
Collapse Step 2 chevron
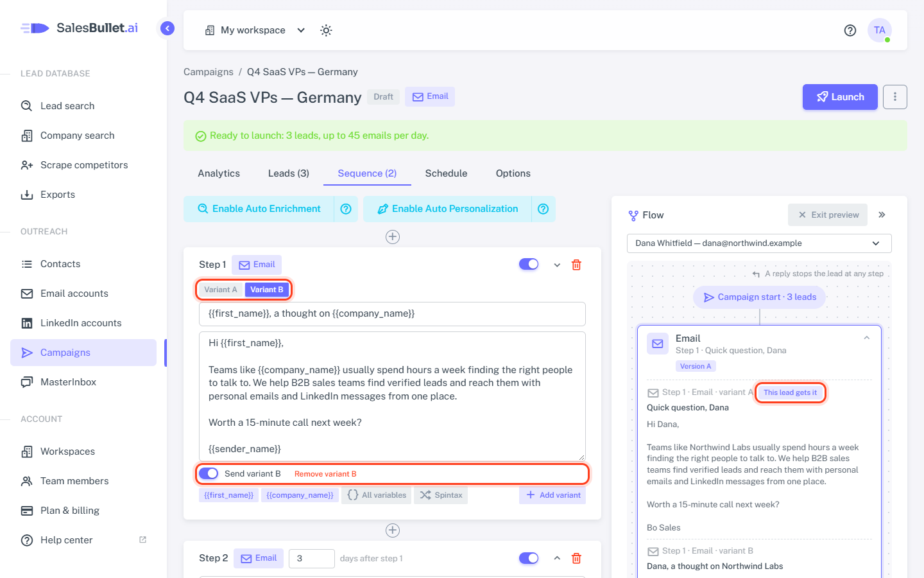[557, 558]
